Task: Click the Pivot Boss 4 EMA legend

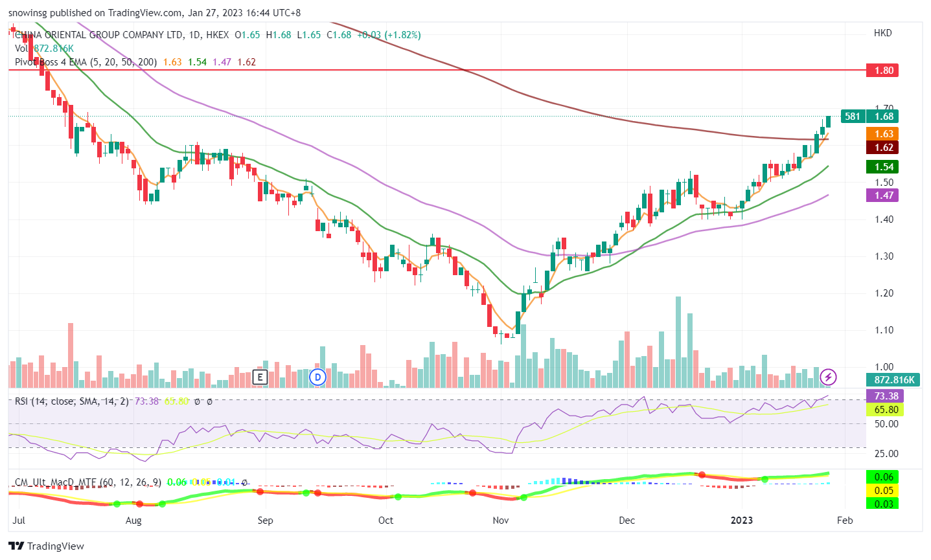Action: click(x=86, y=62)
